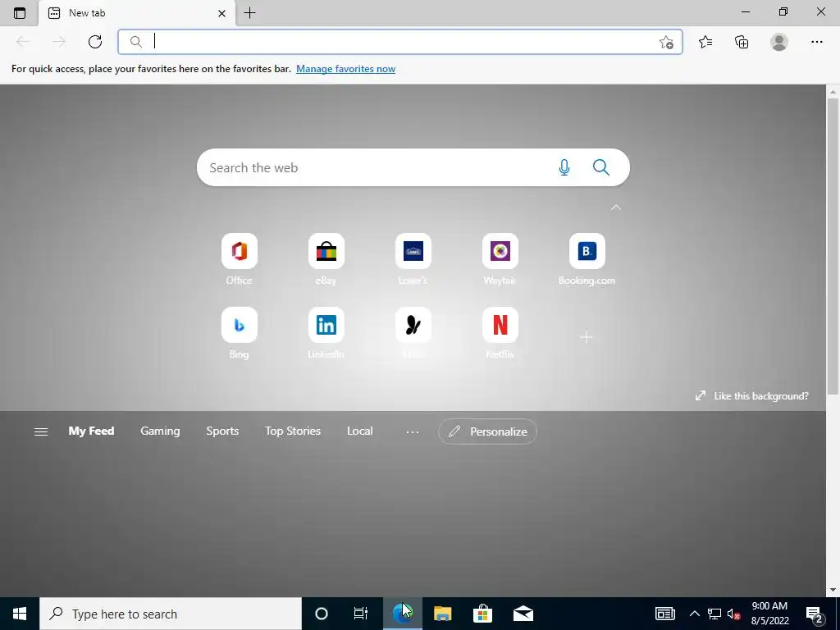Click the muted volume tray icon
The width and height of the screenshot is (840, 630).
pos(734,614)
